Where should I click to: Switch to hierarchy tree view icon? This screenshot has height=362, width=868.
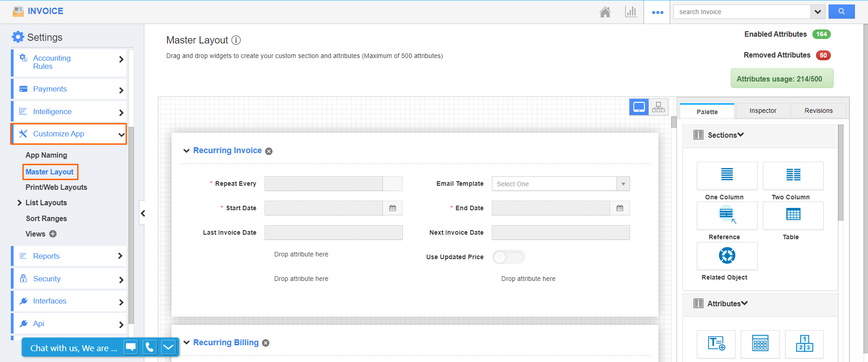pyautogui.click(x=658, y=107)
